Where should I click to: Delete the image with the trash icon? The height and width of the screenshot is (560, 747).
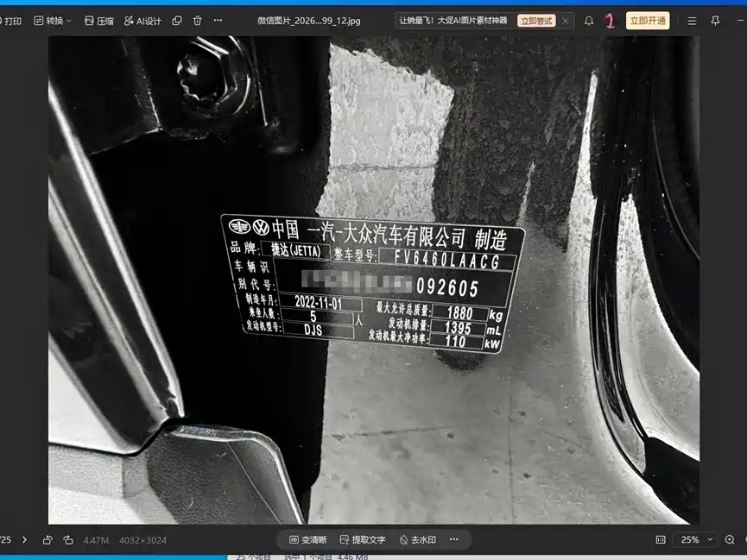(x=197, y=21)
